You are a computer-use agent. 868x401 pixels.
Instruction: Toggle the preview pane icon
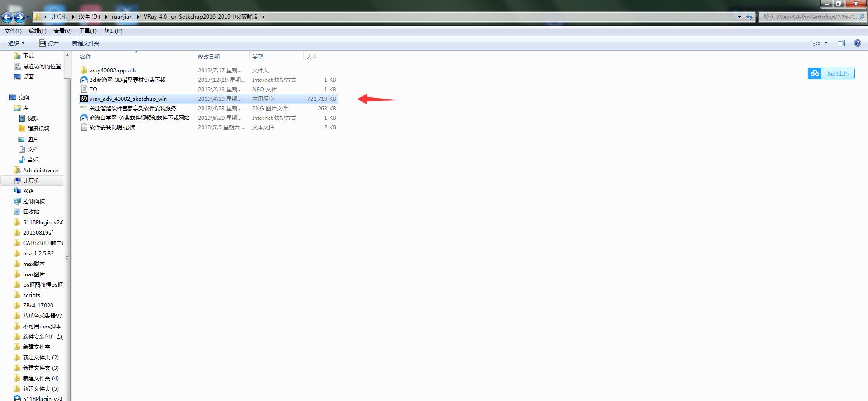tap(841, 43)
